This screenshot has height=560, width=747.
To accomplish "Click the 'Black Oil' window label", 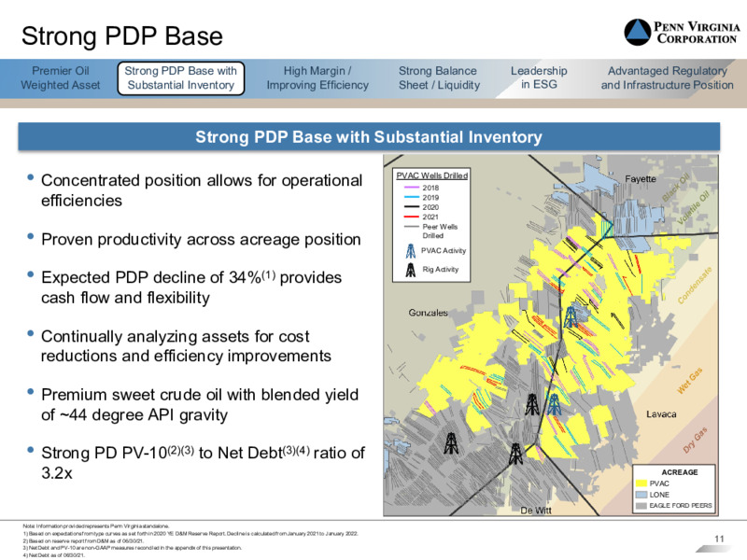I will (x=676, y=188).
